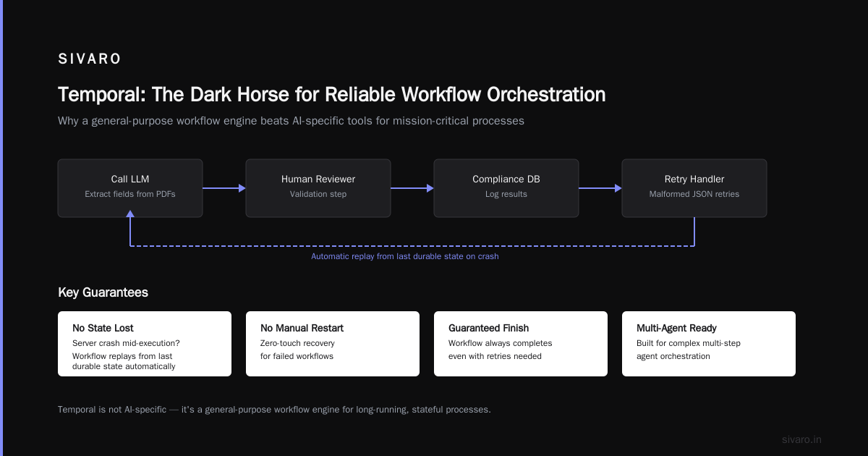Click 'Extract fields from PDFs' text

[130, 194]
